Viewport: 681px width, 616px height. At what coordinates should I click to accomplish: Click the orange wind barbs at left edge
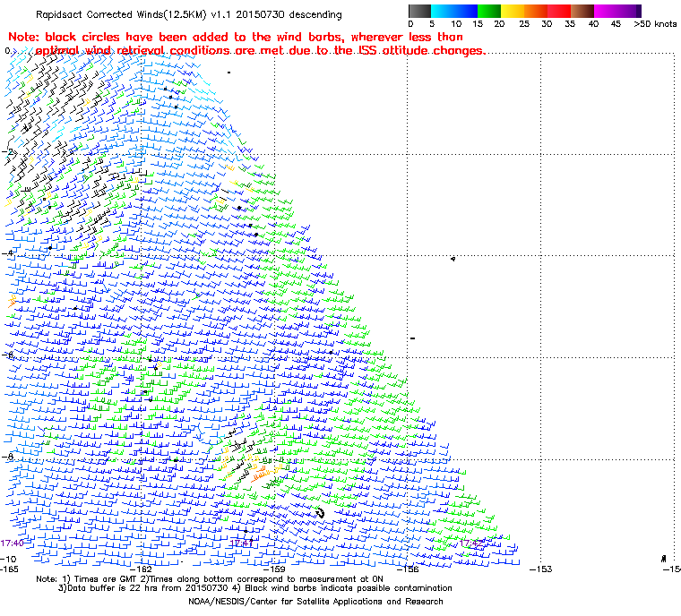12,301
